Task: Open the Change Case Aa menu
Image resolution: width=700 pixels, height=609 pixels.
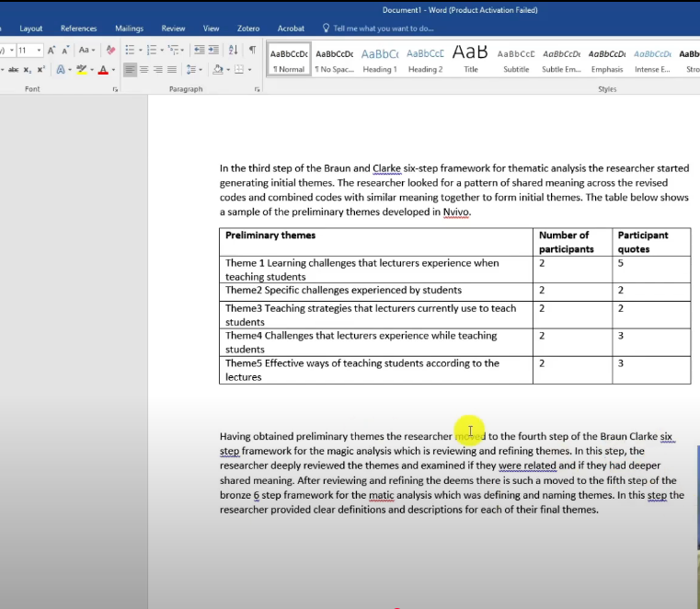Action: coord(86,50)
